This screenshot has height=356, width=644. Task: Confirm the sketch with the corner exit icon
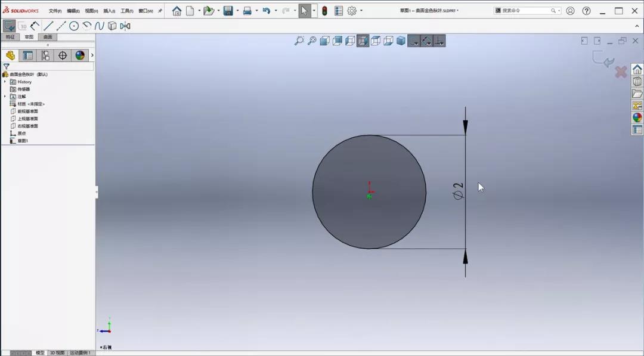(603, 60)
